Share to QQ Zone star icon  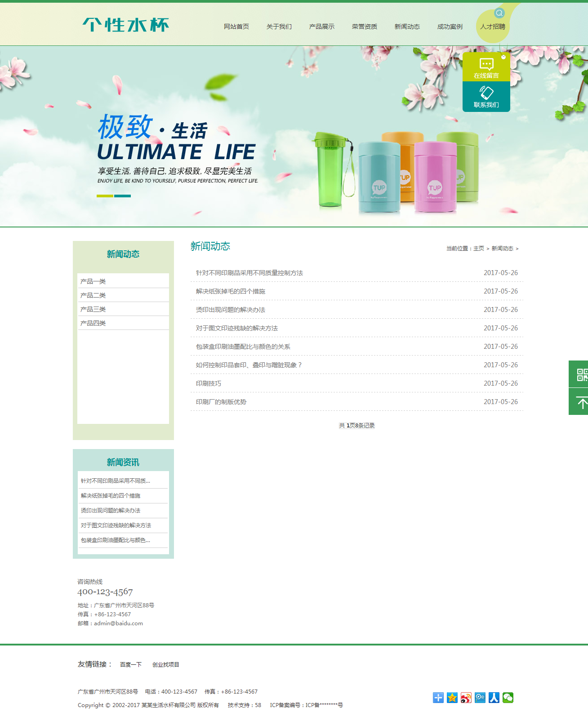[x=452, y=698]
